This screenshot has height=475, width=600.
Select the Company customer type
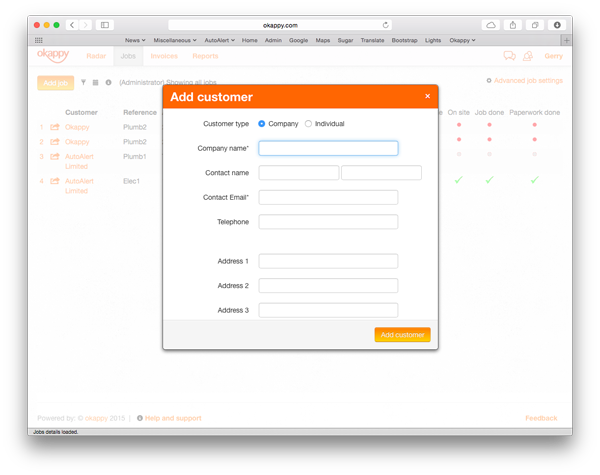coord(262,124)
